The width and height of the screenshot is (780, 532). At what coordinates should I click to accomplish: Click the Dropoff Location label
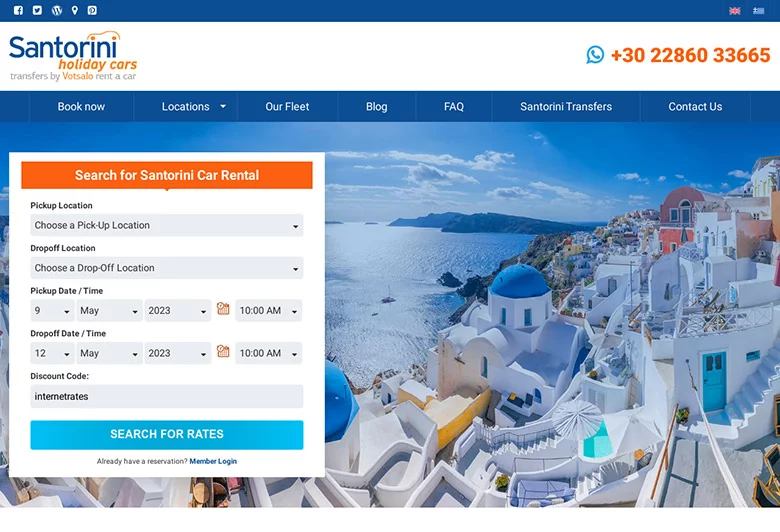[63, 248]
